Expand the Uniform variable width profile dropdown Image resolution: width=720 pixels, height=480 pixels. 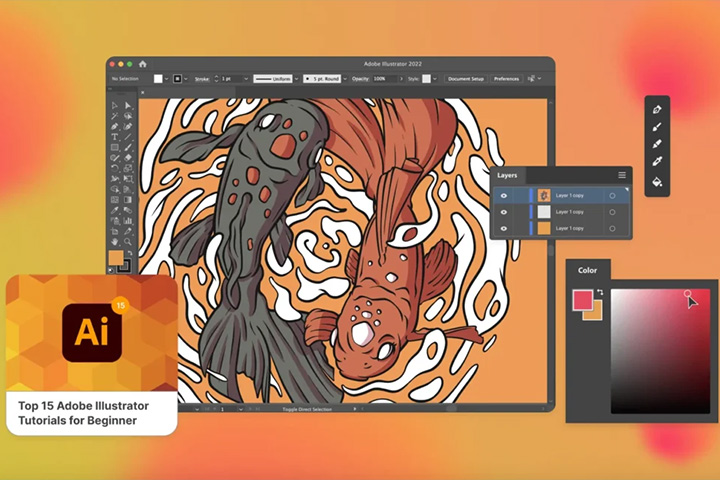(296, 79)
